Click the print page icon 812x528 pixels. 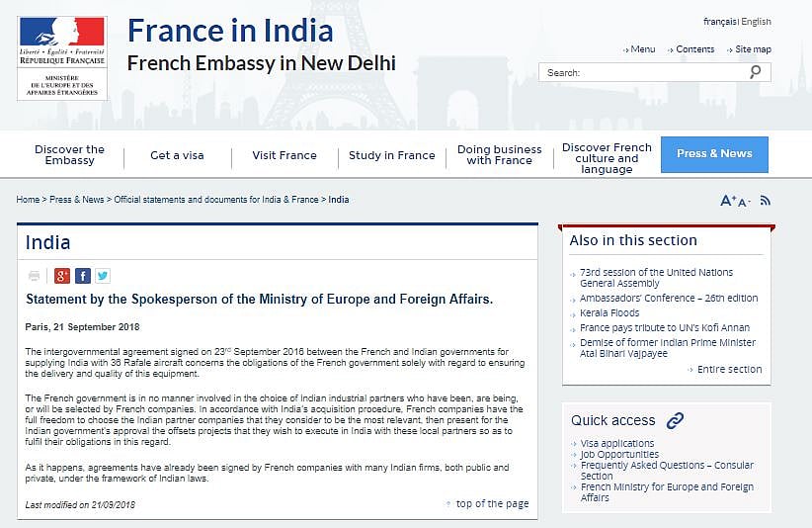(35, 276)
